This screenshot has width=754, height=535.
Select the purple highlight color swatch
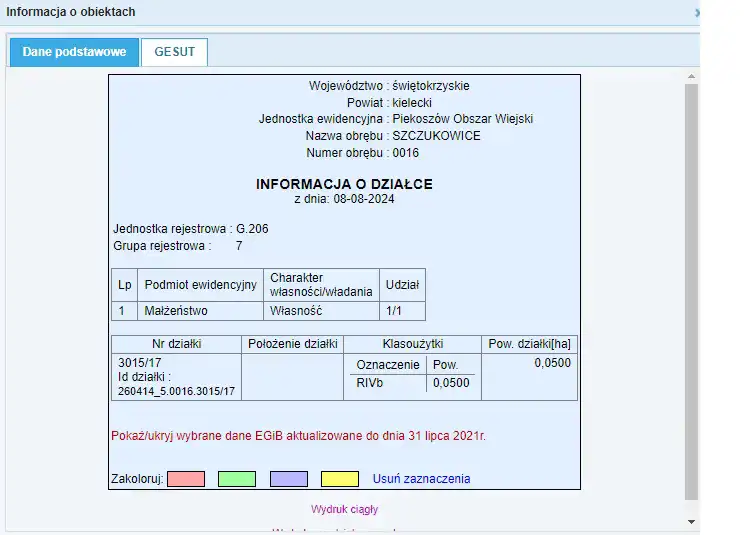click(x=289, y=479)
